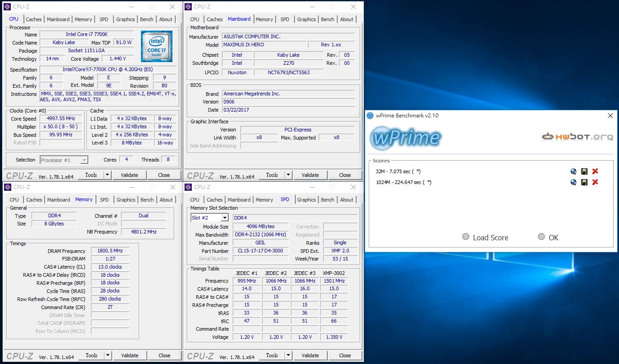
Task: Click Validate in Mainboard tab window
Action: click(310, 175)
